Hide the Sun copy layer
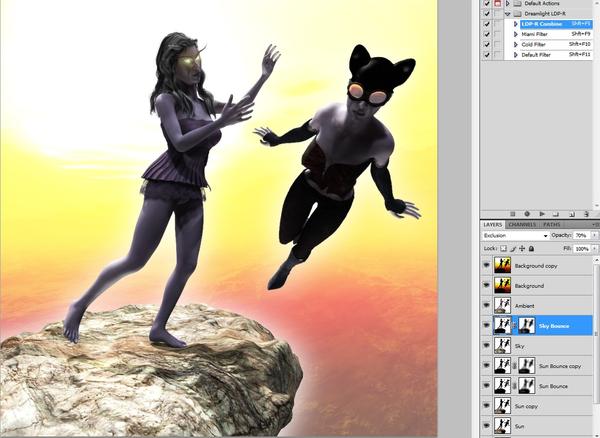Image resolution: width=600 pixels, height=438 pixels. 486,405
